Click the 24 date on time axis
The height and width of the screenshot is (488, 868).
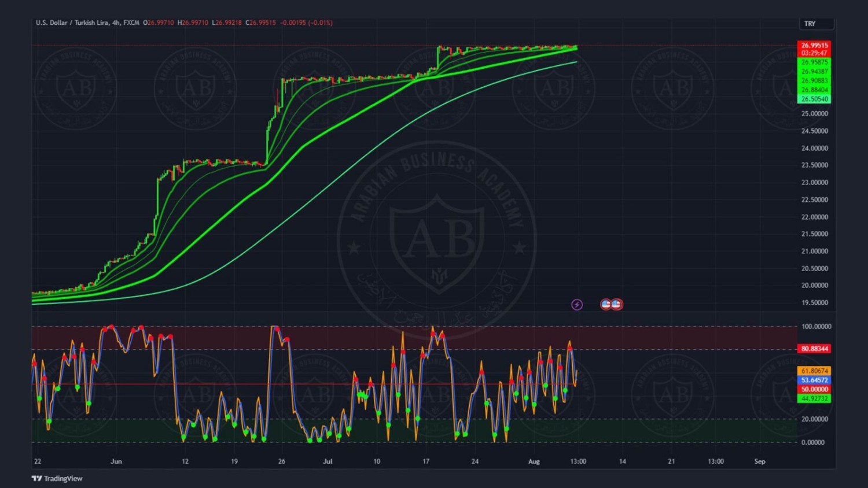click(475, 461)
